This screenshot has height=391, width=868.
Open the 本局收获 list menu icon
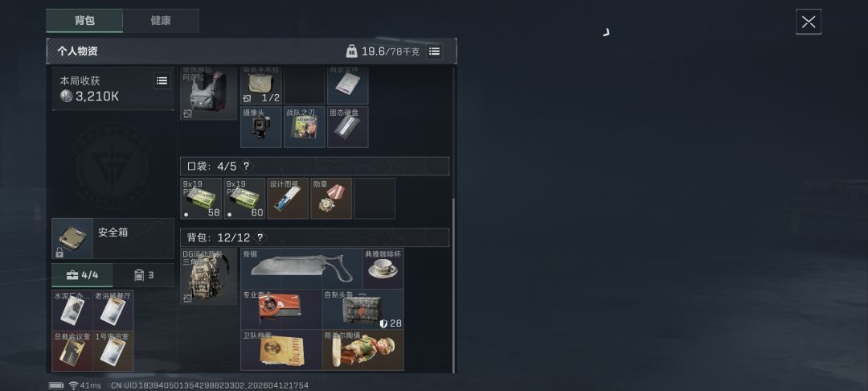pyautogui.click(x=162, y=81)
